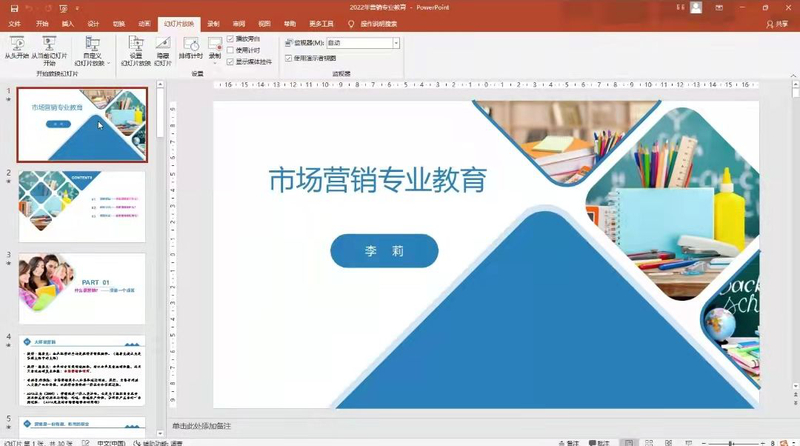800x446 pixels.
Task: Enable the 使用计时 checkbox
Action: [230, 50]
